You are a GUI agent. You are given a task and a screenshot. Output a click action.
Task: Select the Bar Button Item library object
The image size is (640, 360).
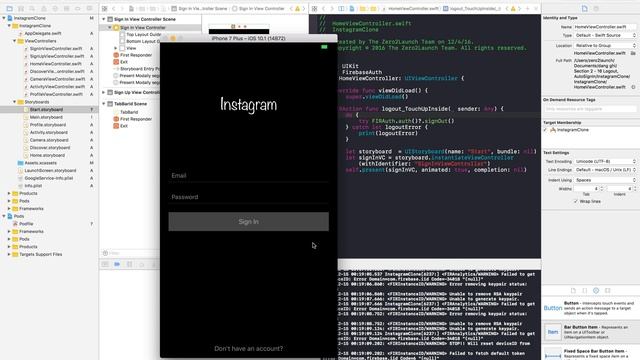click(x=590, y=332)
